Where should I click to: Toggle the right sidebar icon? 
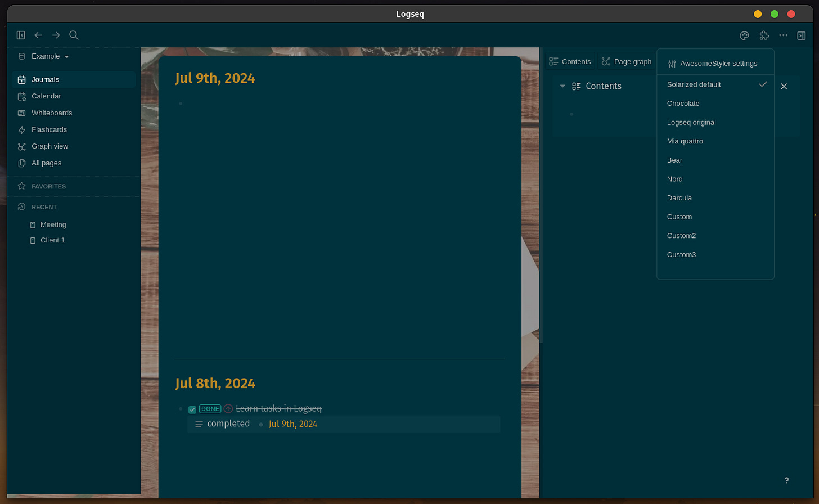pos(802,35)
